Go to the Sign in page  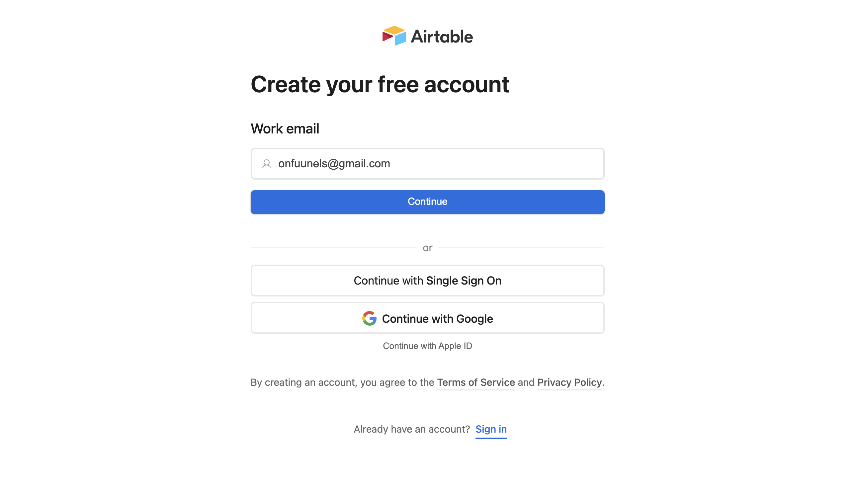click(491, 429)
